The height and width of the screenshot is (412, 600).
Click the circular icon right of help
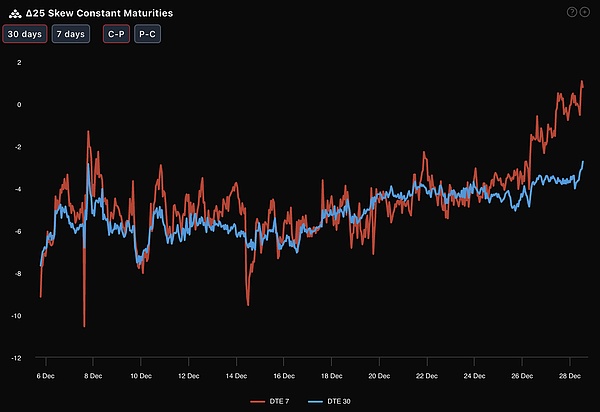pyautogui.click(x=585, y=12)
